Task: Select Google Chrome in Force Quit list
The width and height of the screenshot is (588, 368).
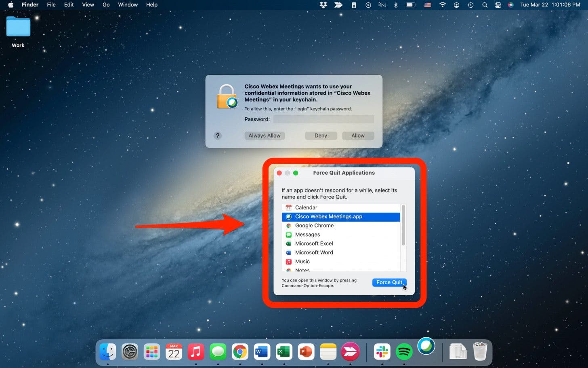Action: click(x=314, y=226)
